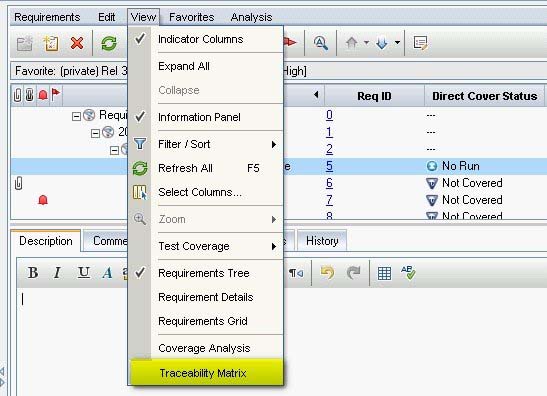Run spell check ABC icon
Image resolution: width=547 pixels, height=396 pixels.
(x=408, y=272)
